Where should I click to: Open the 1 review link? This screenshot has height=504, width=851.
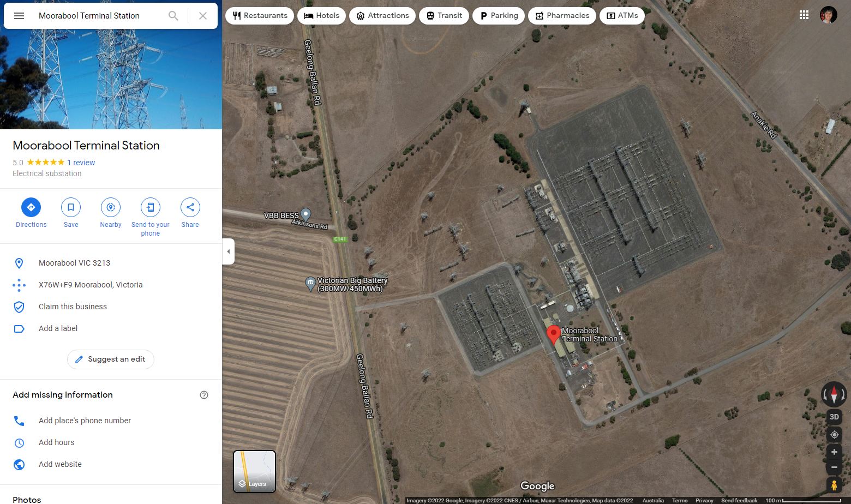click(81, 163)
